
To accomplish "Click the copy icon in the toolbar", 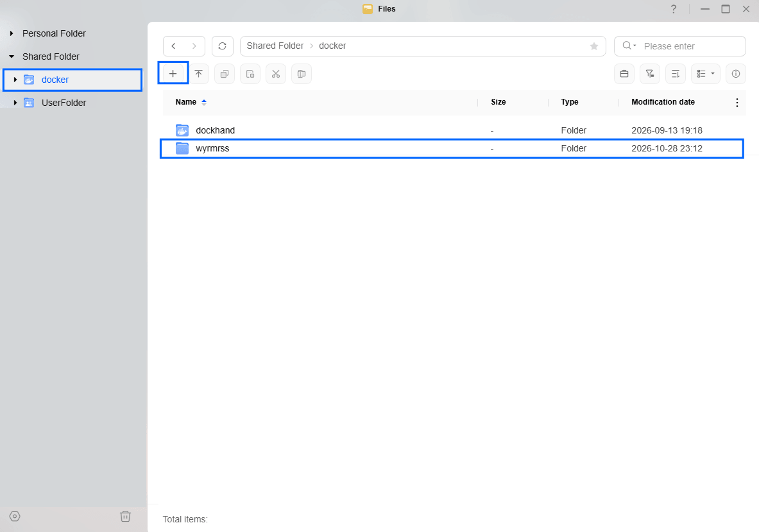I will pyautogui.click(x=224, y=74).
